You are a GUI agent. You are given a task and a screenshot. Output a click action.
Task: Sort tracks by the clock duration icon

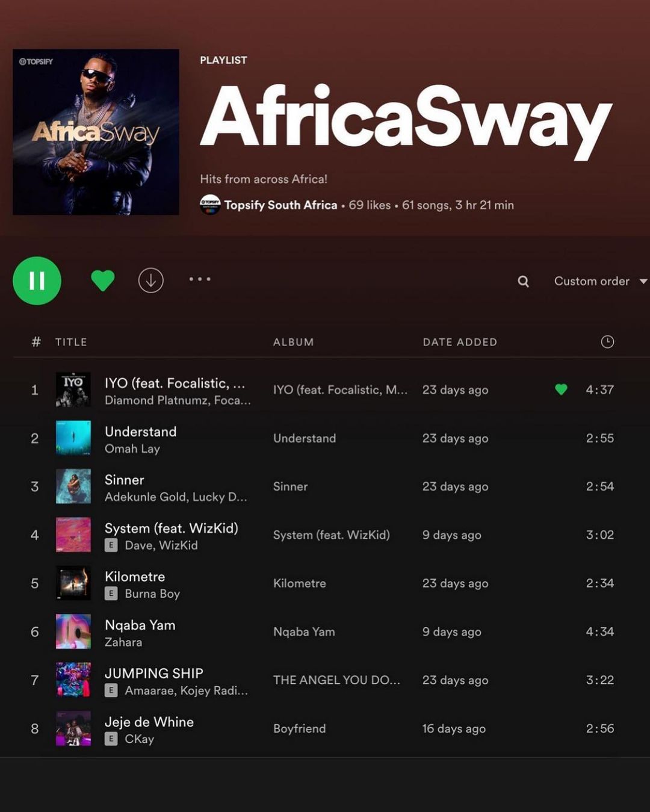click(x=607, y=342)
